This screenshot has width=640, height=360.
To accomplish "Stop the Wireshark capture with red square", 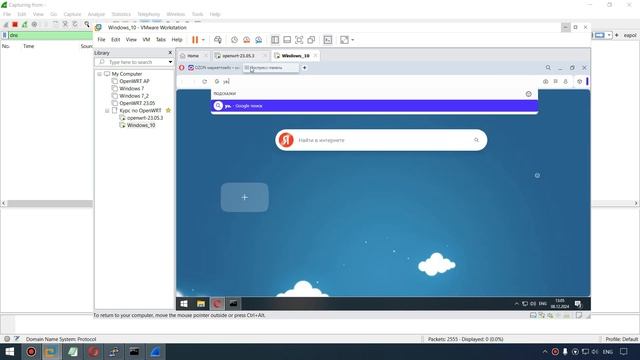I will pos(15,24).
